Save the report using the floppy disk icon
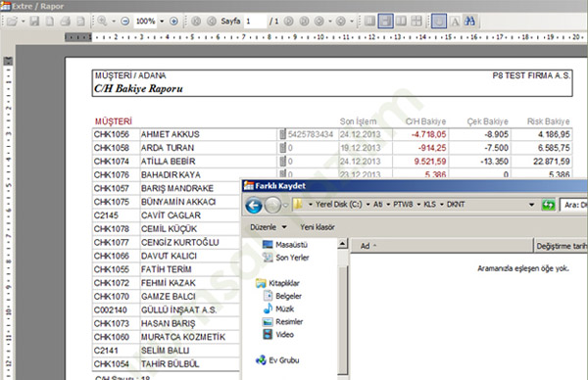The image size is (588, 380). point(34,22)
